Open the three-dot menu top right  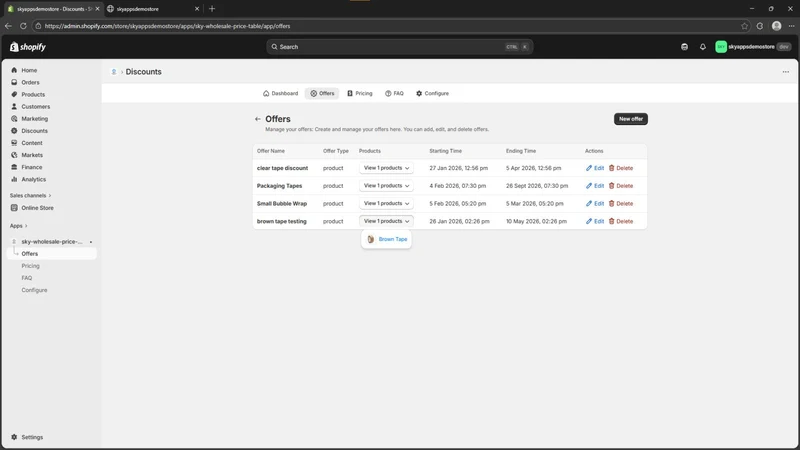click(x=786, y=72)
